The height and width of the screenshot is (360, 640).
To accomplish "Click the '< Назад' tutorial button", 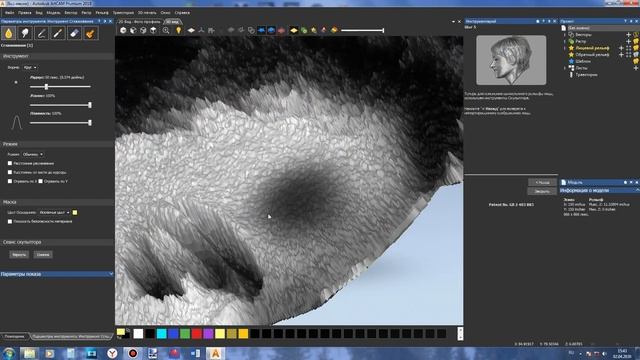I will [542, 182].
